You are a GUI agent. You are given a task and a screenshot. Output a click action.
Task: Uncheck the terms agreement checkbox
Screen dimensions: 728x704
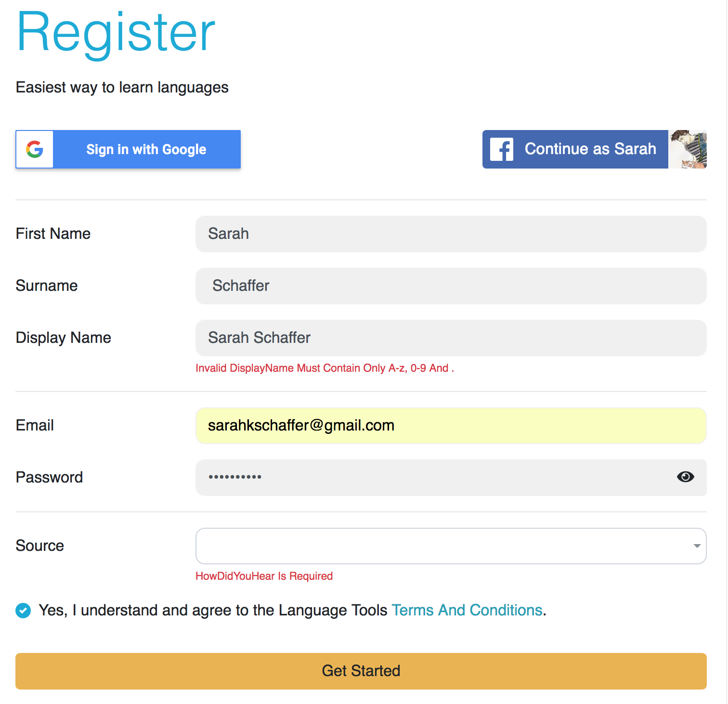(23, 610)
